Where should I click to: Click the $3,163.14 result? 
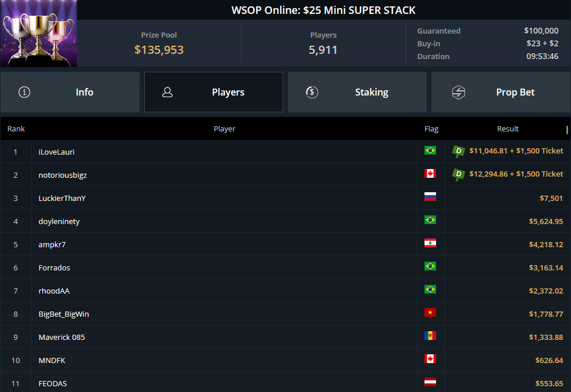pos(546,268)
